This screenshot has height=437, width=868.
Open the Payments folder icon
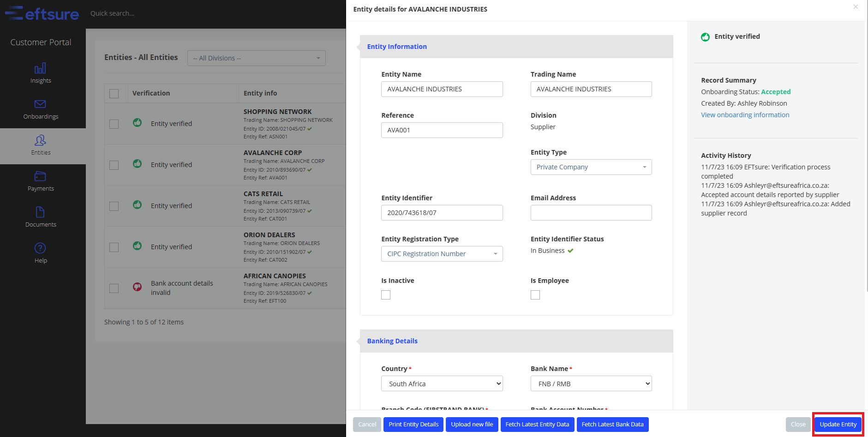tap(40, 176)
